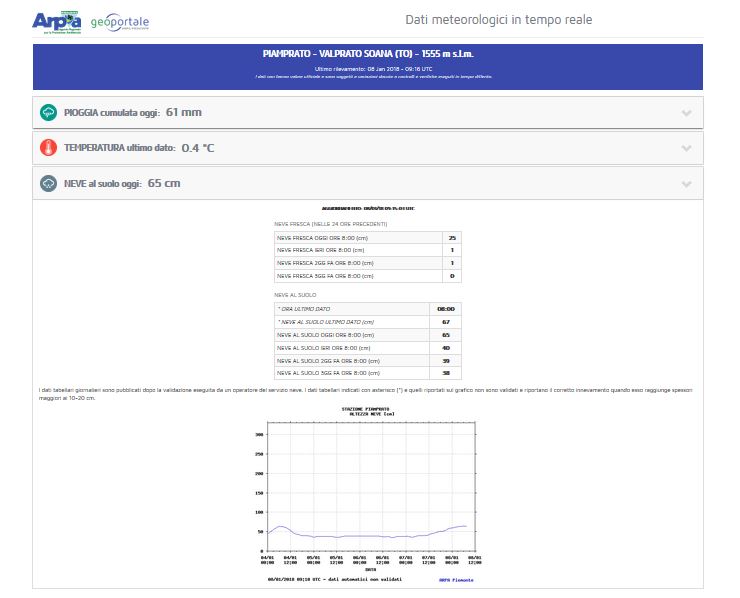Select the PIOGGIA cumulata oggi heading
The image size is (740, 598).
(112, 113)
